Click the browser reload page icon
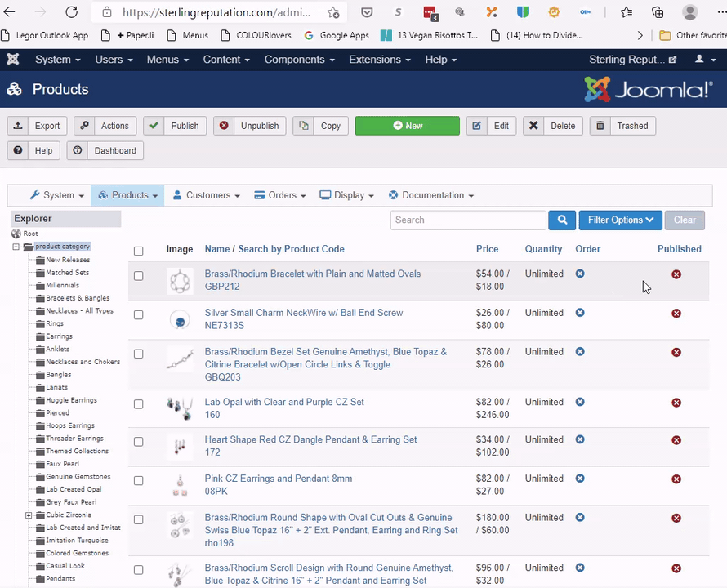Screen dimensions: 727x588 [72, 12]
